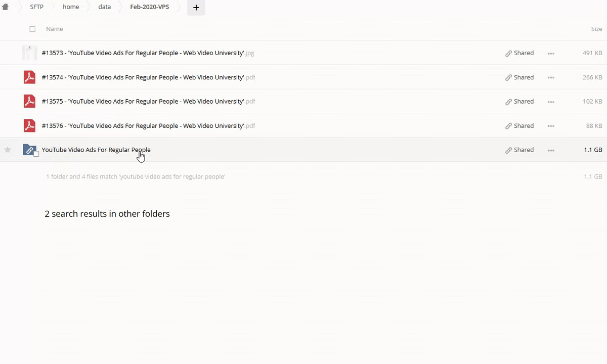Open more actions menu for file #13573
This screenshot has width=607, height=364.
click(x=551, y=53)
